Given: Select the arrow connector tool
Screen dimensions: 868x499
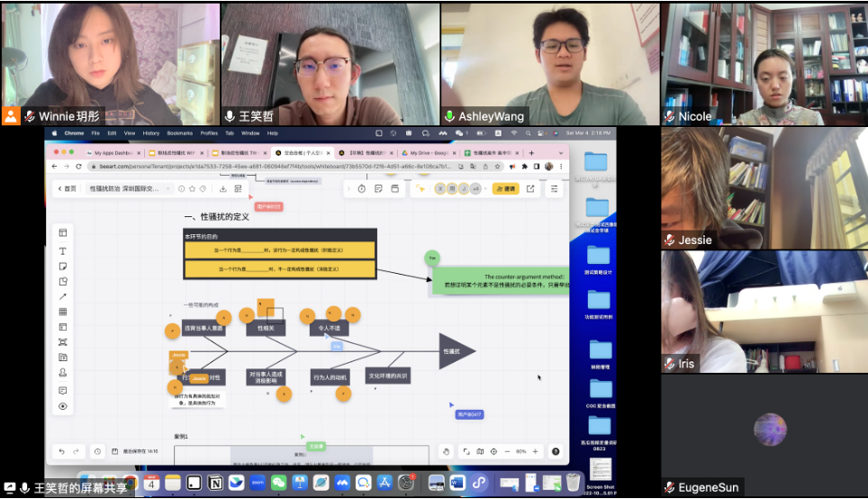Looking at the screenshot, I should 62,297.
